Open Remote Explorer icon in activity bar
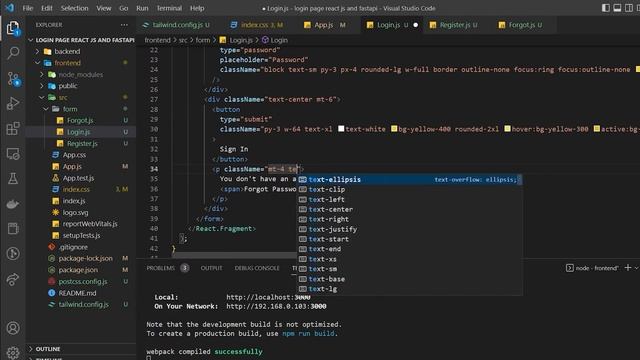The width and height of the screenshot is (640, 360). [x=13, y=154]
